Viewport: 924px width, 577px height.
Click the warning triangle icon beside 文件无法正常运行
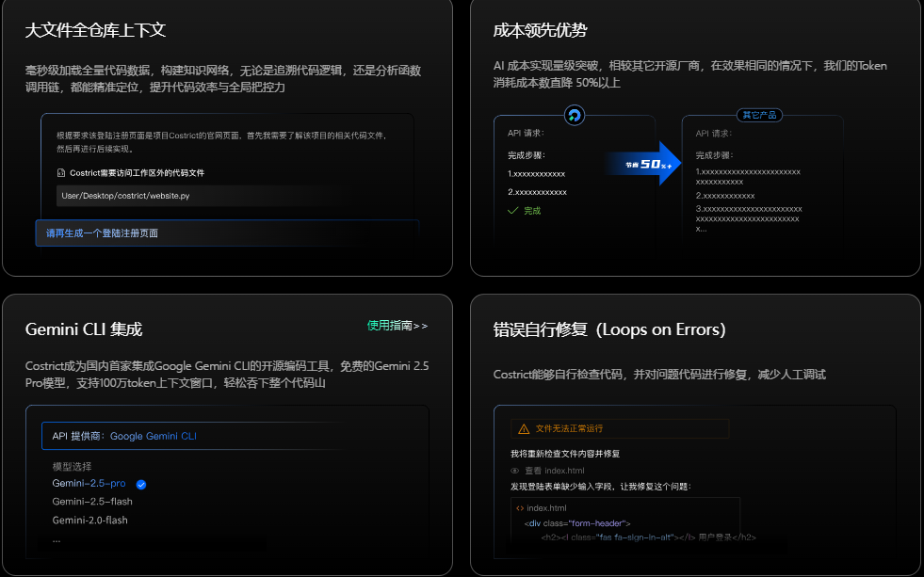point(524,428)
